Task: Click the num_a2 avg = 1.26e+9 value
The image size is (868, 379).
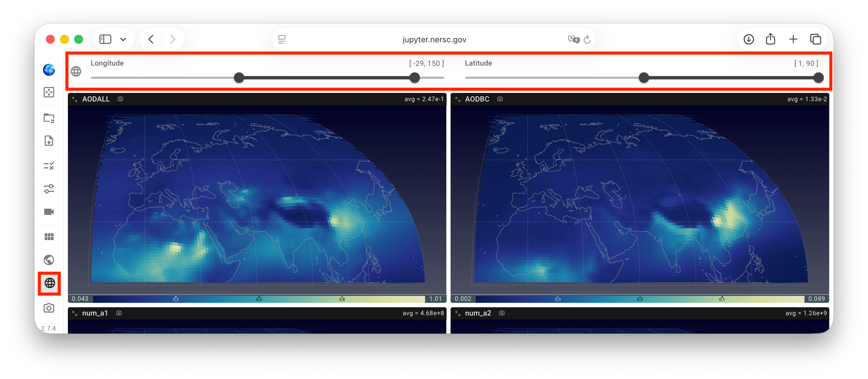Action: coord(806,313)
